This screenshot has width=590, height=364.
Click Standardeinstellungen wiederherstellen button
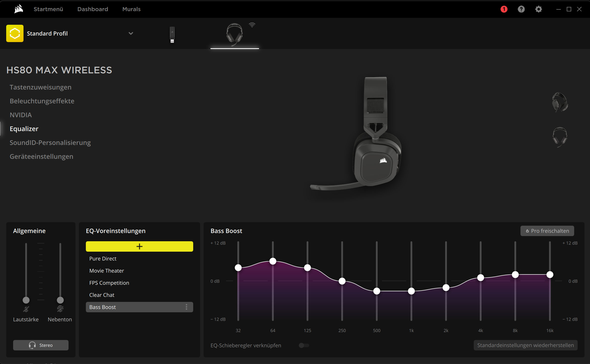tap(526, 345)
